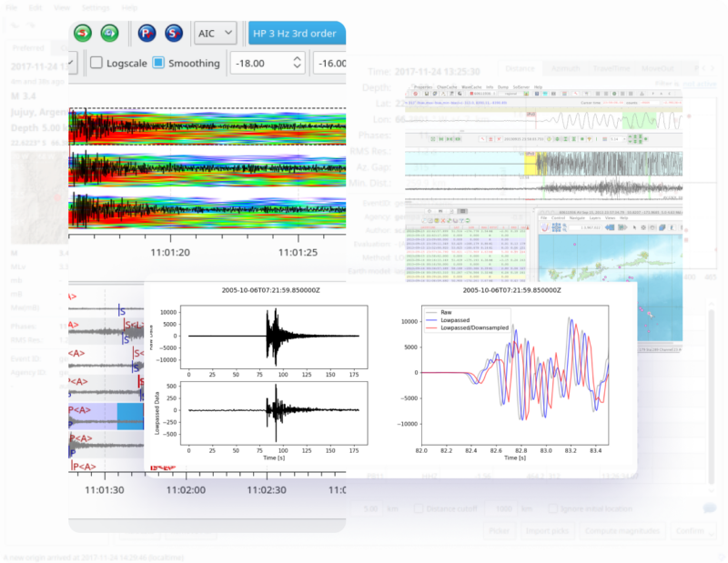Select the blue S phase pick tool

coord(174,32)
